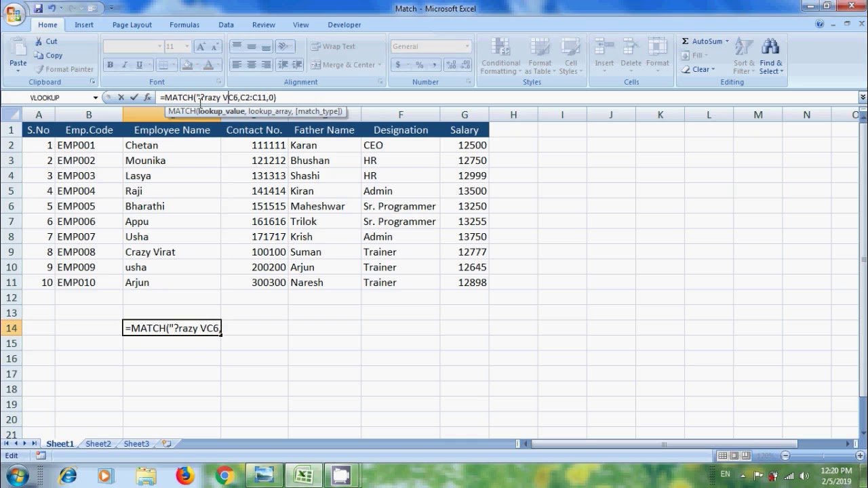Open the Data tab
Screen dimensions: 868x488
pyautogui.click(x=226, y=25)
